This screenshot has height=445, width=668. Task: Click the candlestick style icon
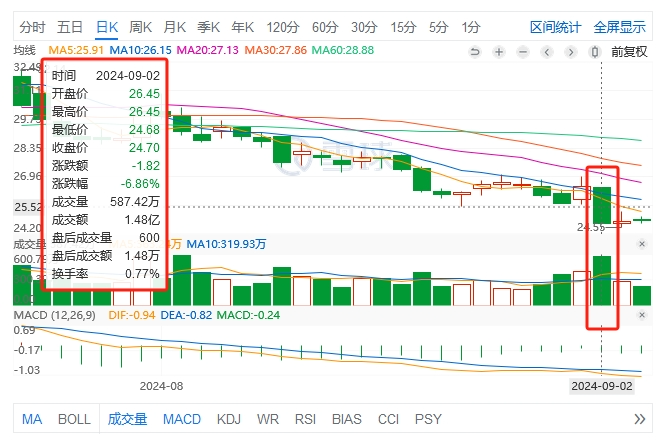point(595,51)
